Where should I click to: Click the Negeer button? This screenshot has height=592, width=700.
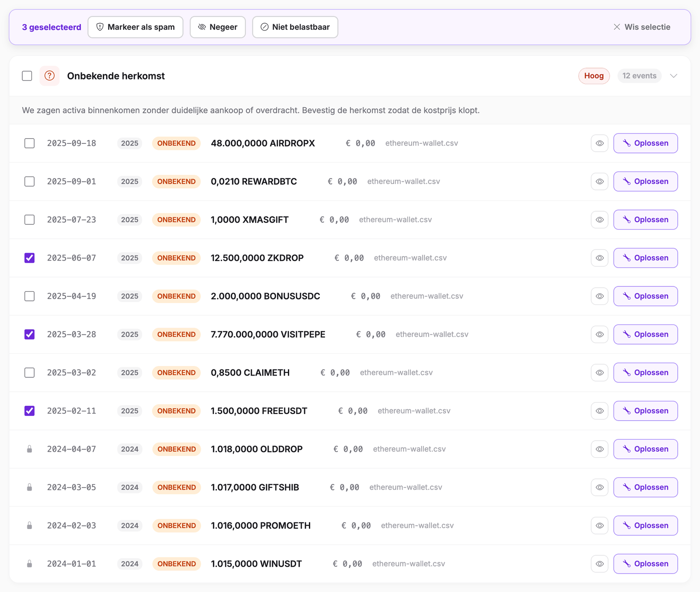point(218,27)
